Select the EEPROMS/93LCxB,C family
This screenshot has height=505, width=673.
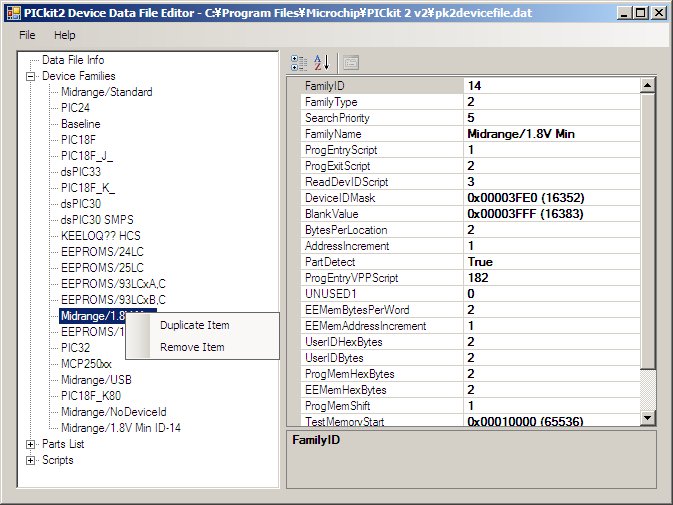(113, 299)
